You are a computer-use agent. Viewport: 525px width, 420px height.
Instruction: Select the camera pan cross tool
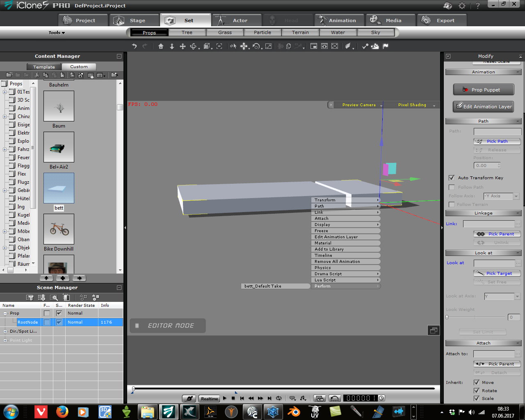[x=183, y=46]
